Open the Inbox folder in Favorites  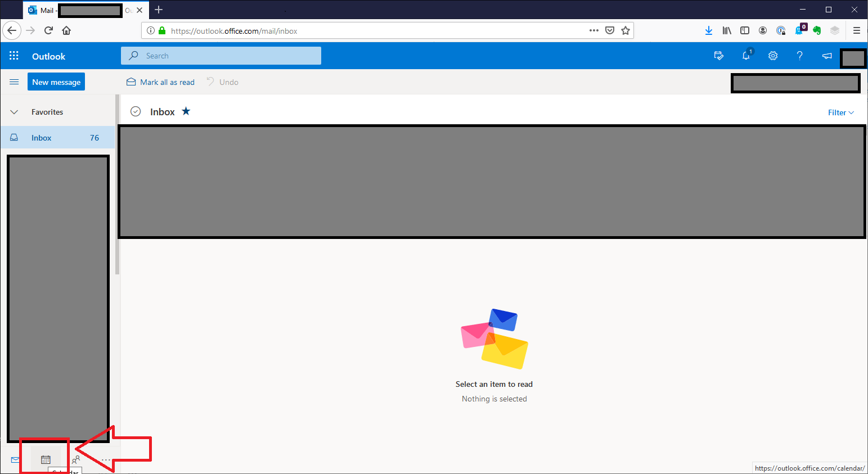point(57,137)
